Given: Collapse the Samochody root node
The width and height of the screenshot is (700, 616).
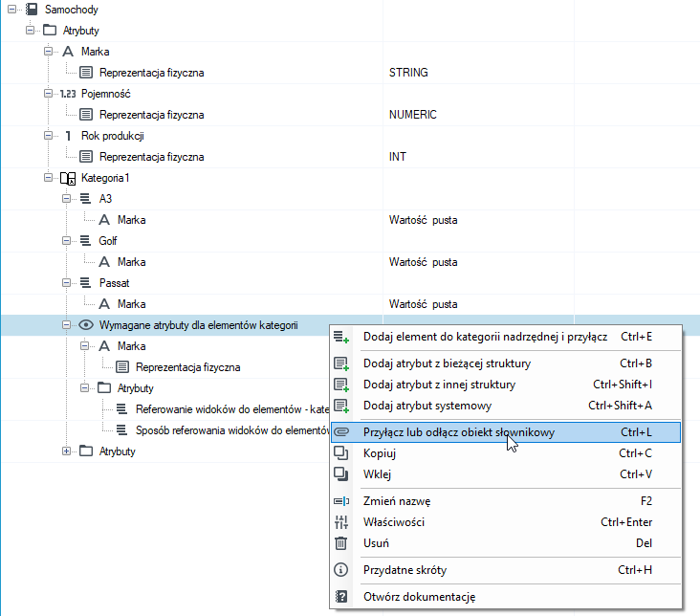Looking at the screenshot, I should [12, 9].
